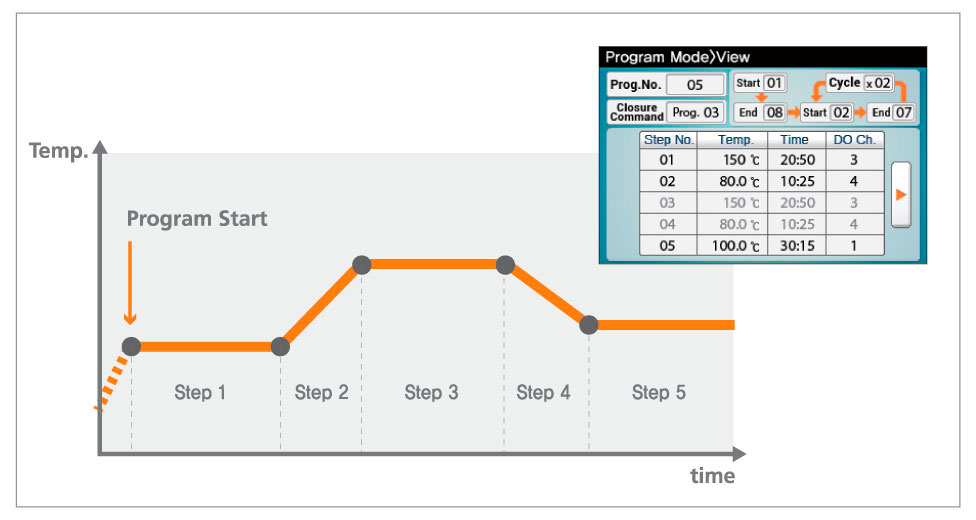The image size is (976, 520).
Task: Click the DO Ch. column header
Action: pyautogui.click(x=853, y=140)
